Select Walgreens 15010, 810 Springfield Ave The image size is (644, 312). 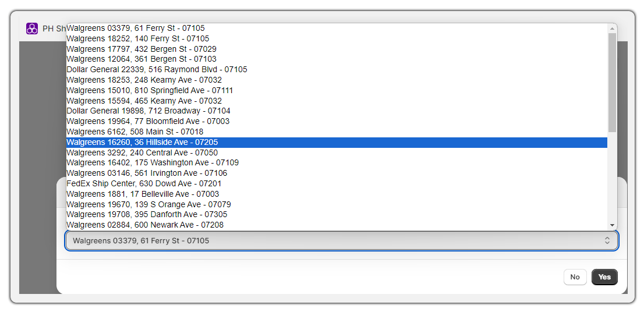(x=337, y=90)
